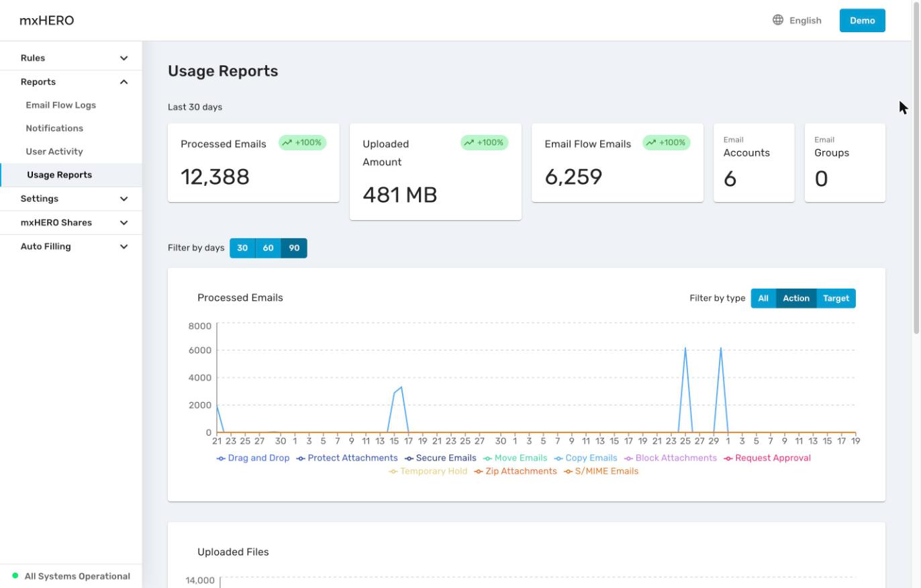
Task: Click the Email Groups card
Action: (845, 162)
